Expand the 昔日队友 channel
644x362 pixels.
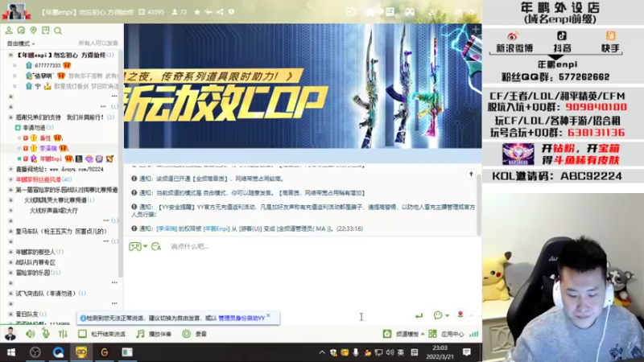[x=10, y=314]
